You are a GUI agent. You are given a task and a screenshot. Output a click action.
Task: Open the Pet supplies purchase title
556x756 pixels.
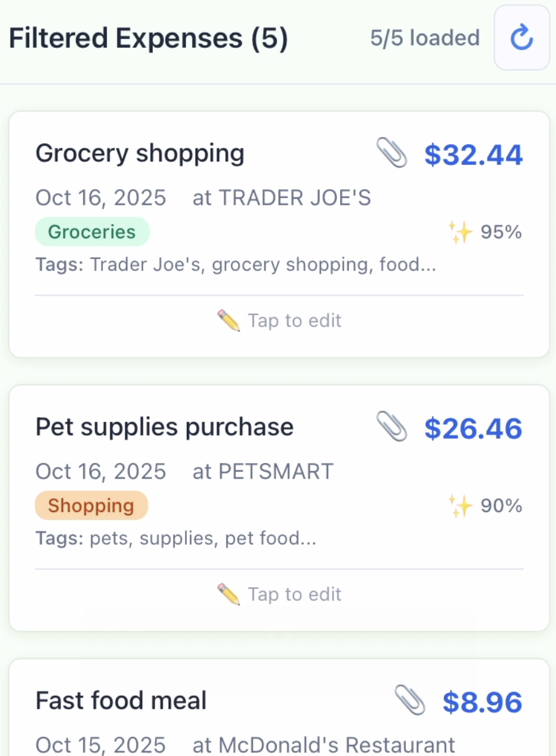tap(164, 427)
